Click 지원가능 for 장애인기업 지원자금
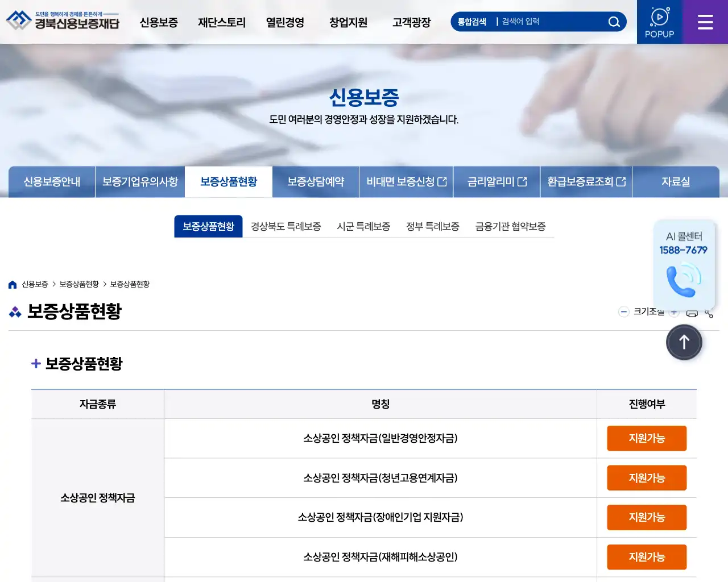The height and width of the screenshot is (582, 728). [647, 517]
